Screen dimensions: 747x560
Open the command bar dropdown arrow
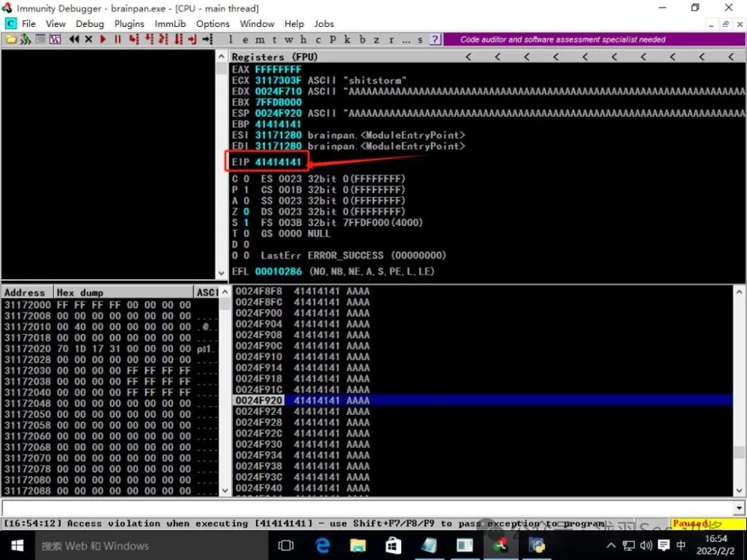739,508
